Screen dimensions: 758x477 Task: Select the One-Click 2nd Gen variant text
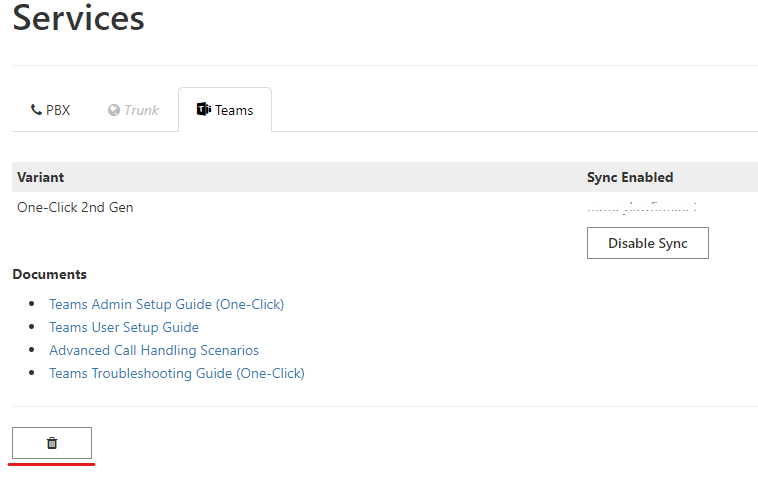tap(75, 207)
